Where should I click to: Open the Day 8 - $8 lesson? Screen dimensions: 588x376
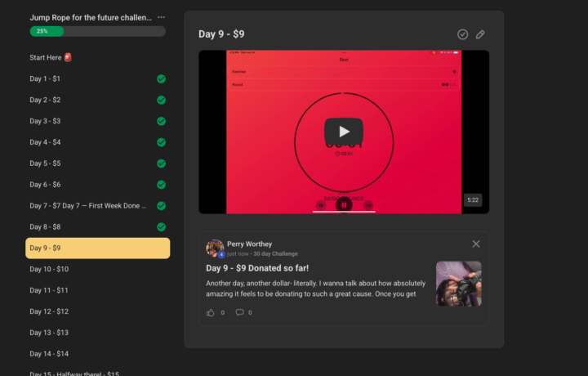[97, 227]
